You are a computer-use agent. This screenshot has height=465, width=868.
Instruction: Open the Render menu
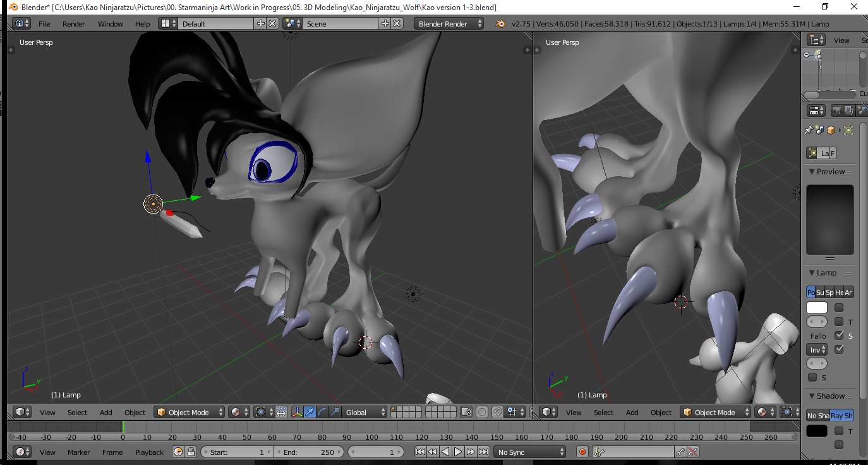pos(74,24)
